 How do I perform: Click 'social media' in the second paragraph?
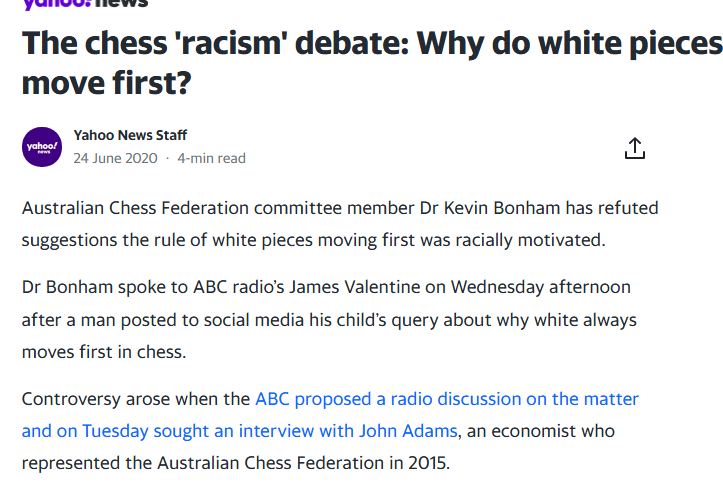tap(254, 320)
